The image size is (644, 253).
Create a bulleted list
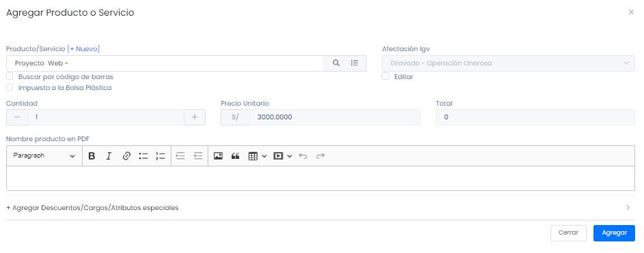pos(143,155)
